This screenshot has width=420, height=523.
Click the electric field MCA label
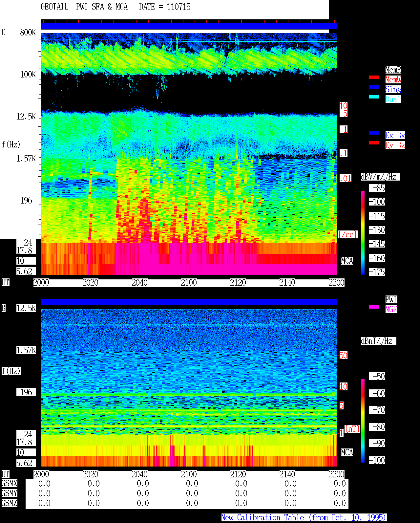click(x=347, y=261)
